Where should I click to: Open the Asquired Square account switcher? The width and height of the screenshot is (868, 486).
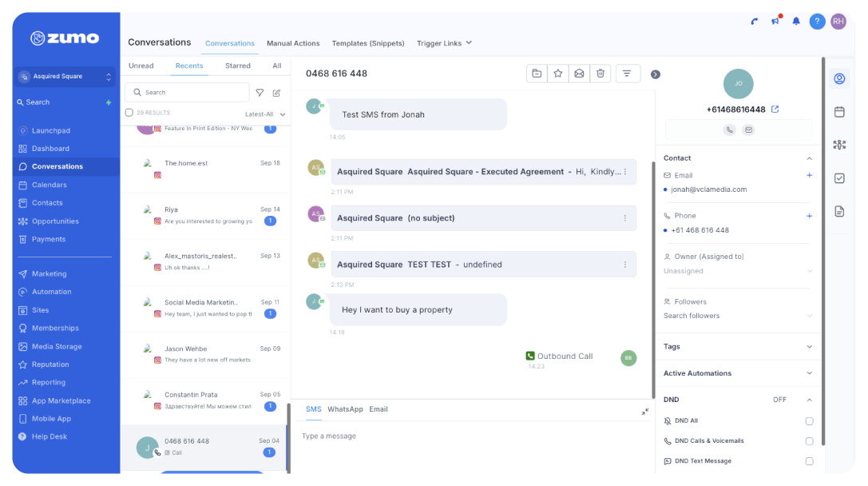click(x=65, y=77)
